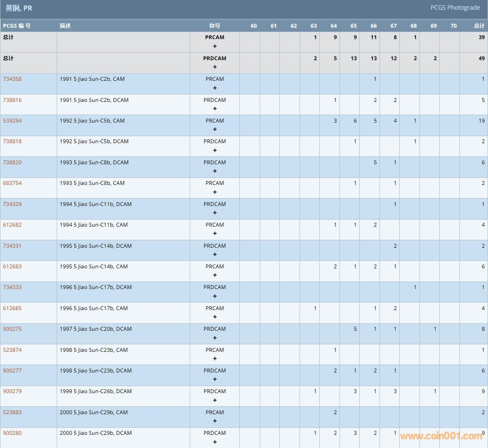This screenshot has width=488, height=448.
Task: Open PCGS number 734358
Action: pyautogui.click(x=12, y=79)
